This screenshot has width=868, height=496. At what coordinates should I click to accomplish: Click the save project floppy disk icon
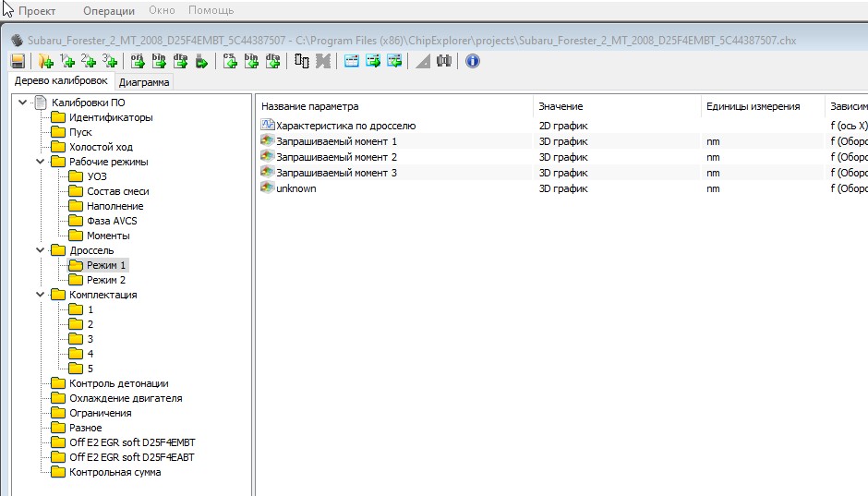(x=18, y=61)
